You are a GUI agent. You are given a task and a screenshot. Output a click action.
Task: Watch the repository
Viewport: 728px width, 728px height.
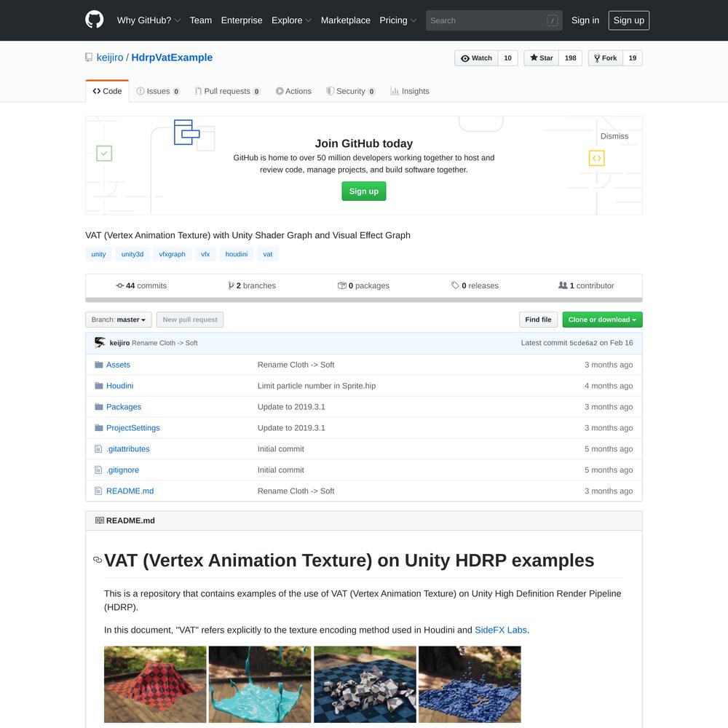[476, 58]
